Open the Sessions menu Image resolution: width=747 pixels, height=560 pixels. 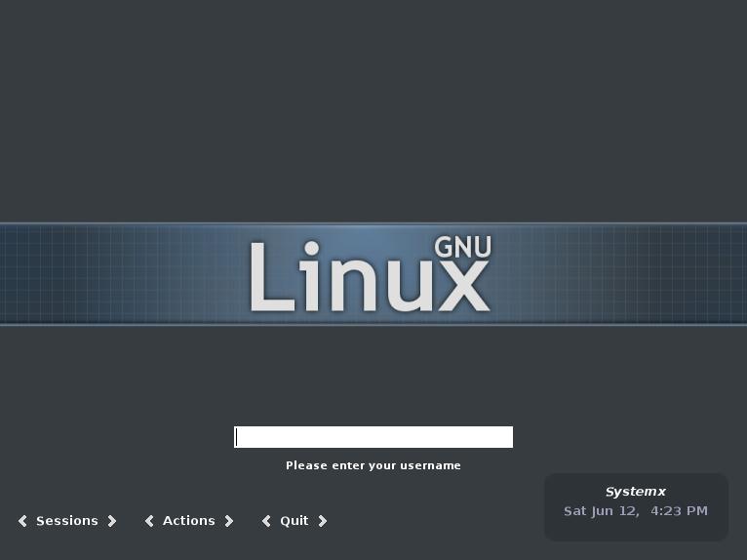pos(67,520)
